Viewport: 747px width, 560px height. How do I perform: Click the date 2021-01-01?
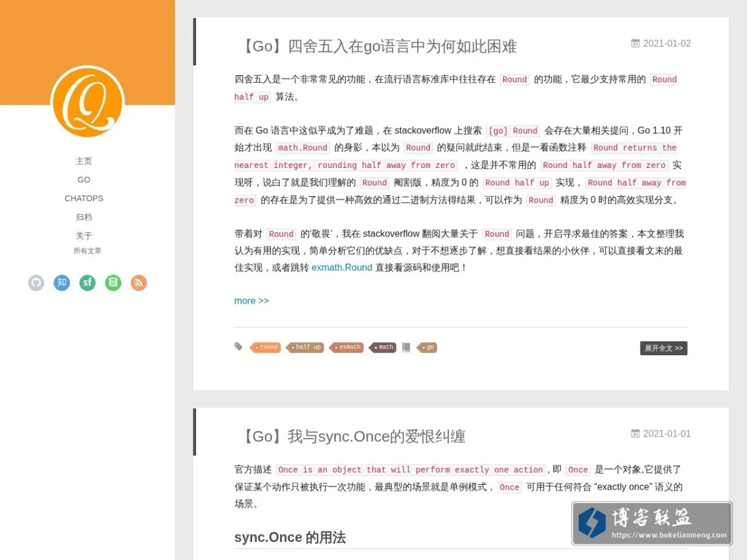coord(667,434)
